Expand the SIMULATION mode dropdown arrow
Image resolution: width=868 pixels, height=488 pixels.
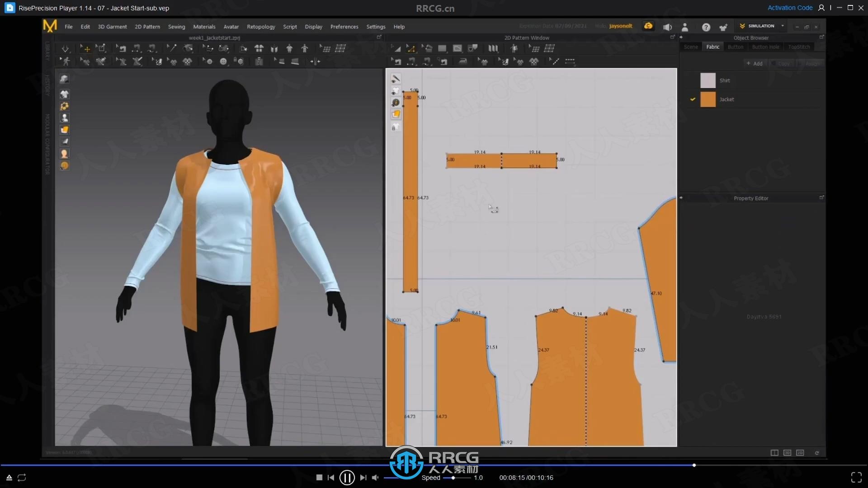[783, 26]
